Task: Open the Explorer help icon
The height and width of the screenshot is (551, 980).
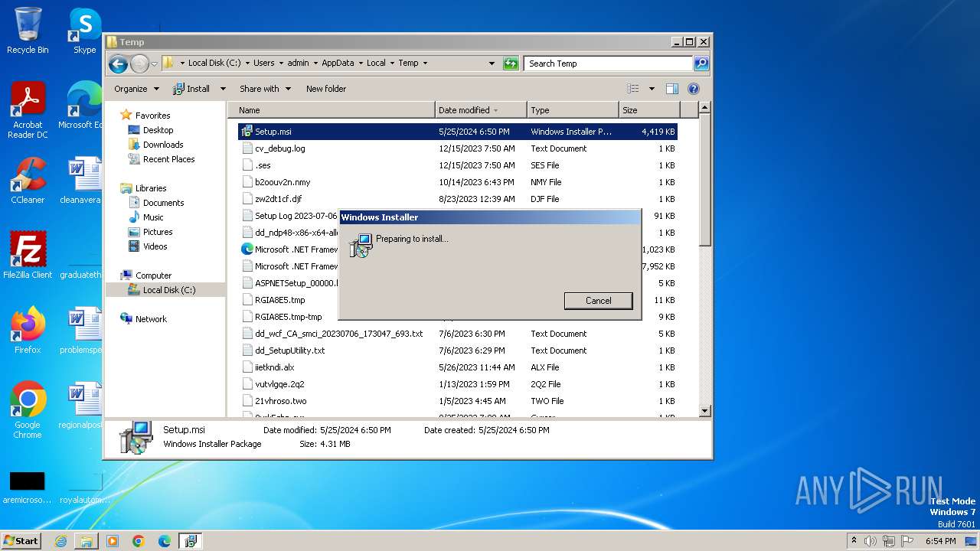Action: coord(693,89)
